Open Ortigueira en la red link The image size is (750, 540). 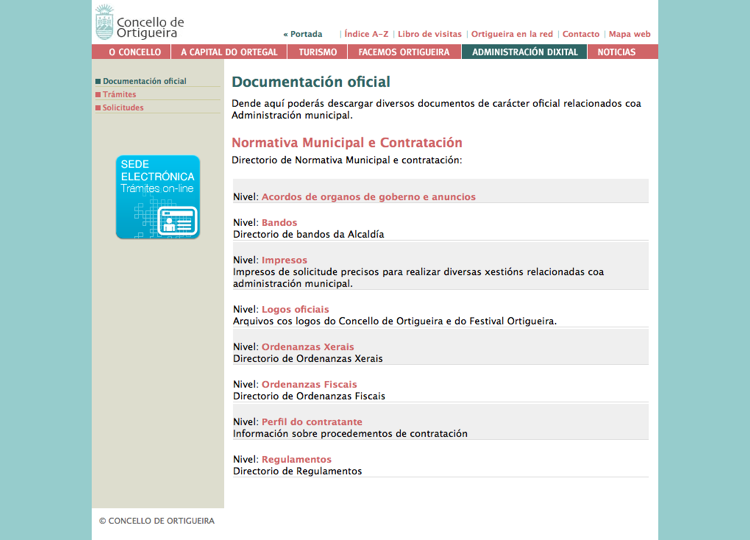click(512, 34)
